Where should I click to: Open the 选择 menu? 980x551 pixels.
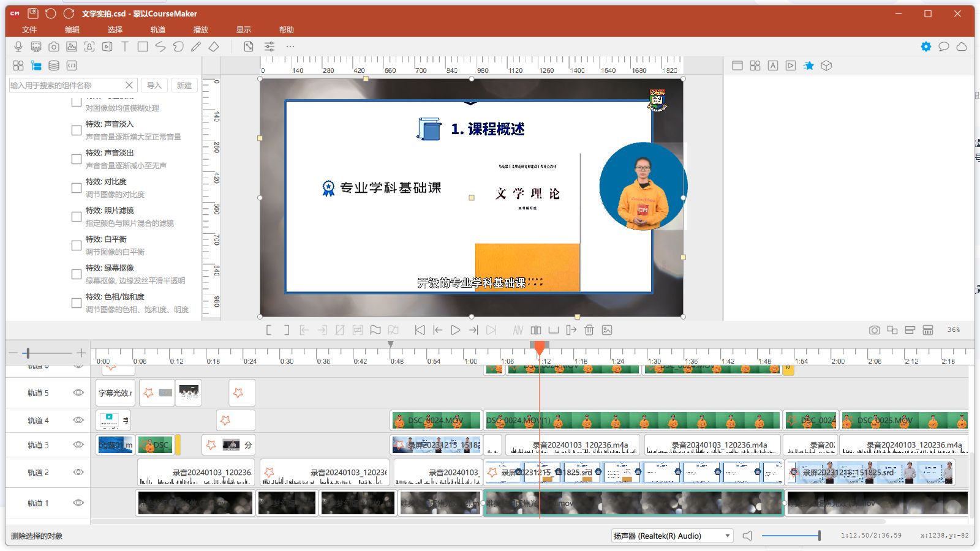[115, 29]
